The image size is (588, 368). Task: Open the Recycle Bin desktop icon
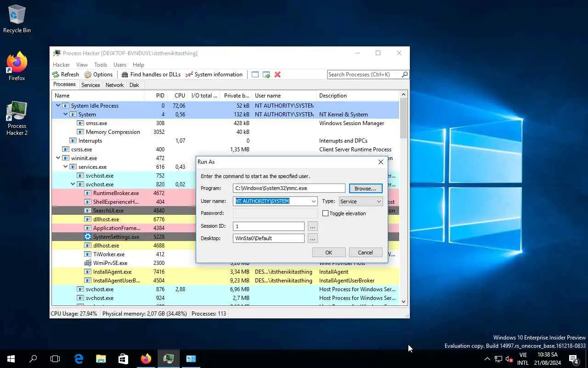(x=17, y=19)
